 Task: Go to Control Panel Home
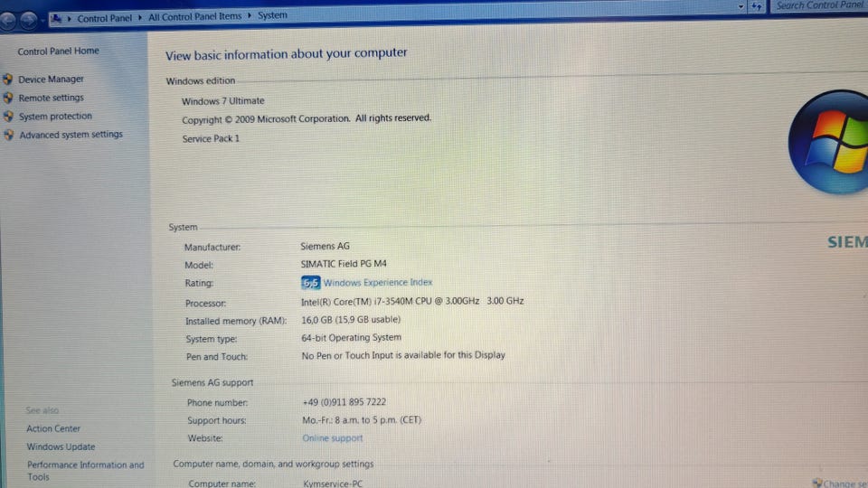[58, 51]
